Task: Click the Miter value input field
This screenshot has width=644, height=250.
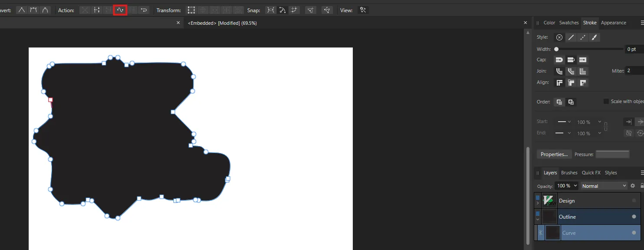Action: pyautogui.click(x=634, y=70)
